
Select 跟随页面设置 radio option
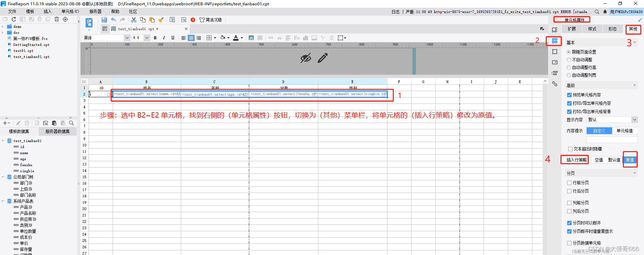(569, 52)
